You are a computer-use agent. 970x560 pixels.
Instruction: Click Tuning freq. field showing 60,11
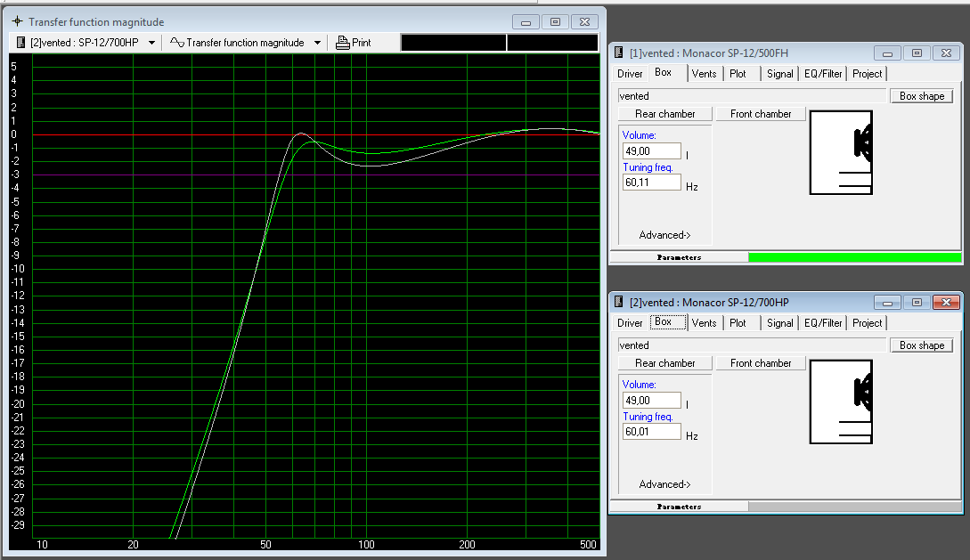(x=651, y=183)
